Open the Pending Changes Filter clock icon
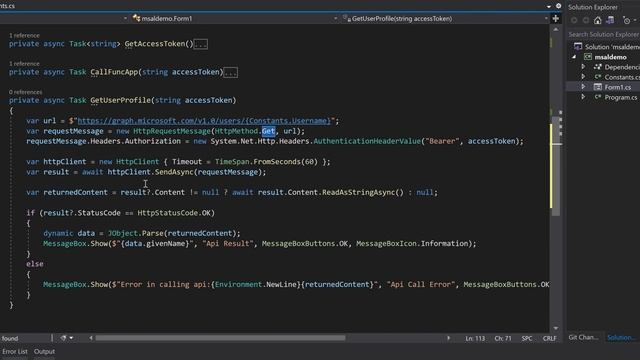The height and width of the screenshot is (360, 640). point(627,20)
